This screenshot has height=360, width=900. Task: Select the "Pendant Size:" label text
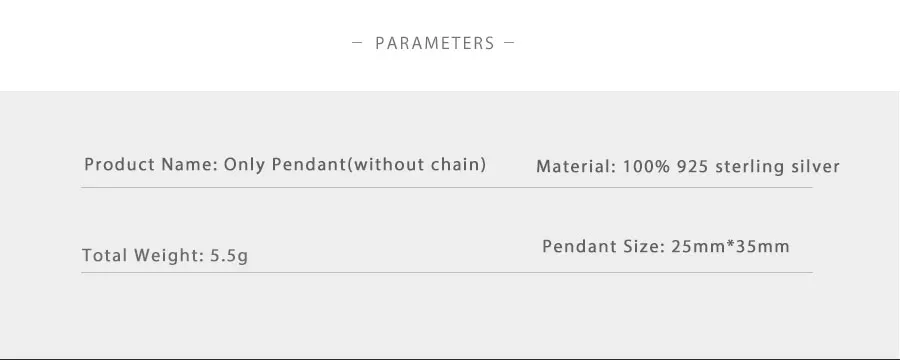(x=604, y=246)
